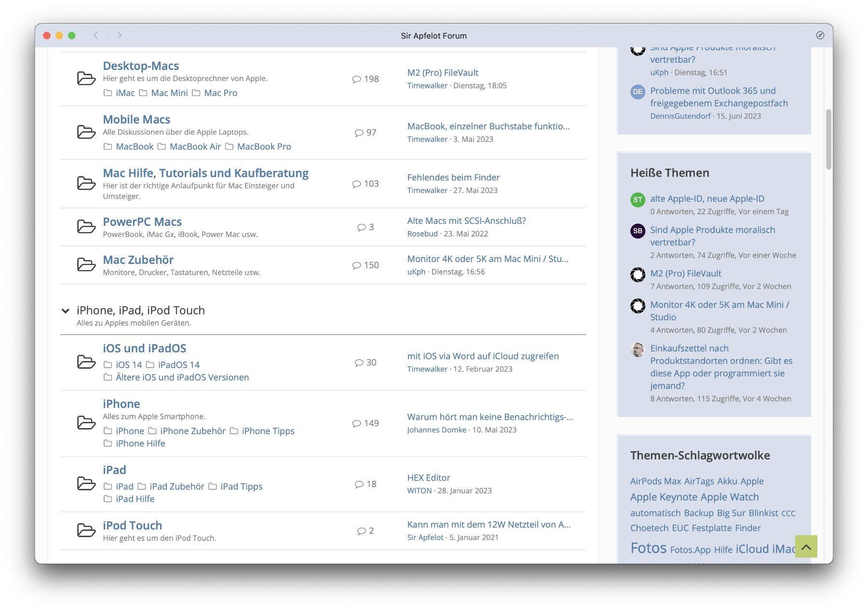Go back with the browser back arrow

(96, 35)
